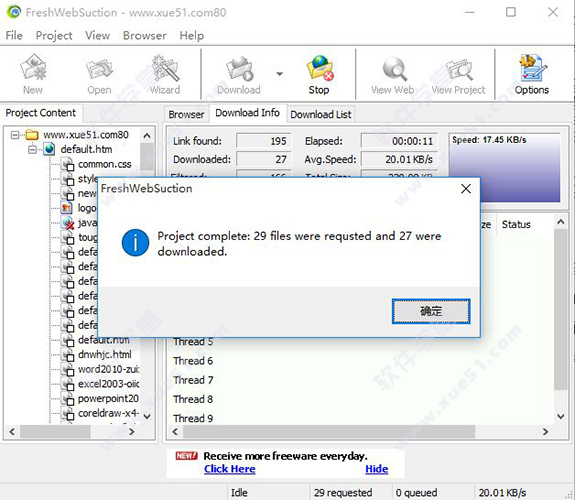The height and width of the screenshot is (500, 575).
Task: Close the FreshWebSuction message dialog
Action: [466, 189]
